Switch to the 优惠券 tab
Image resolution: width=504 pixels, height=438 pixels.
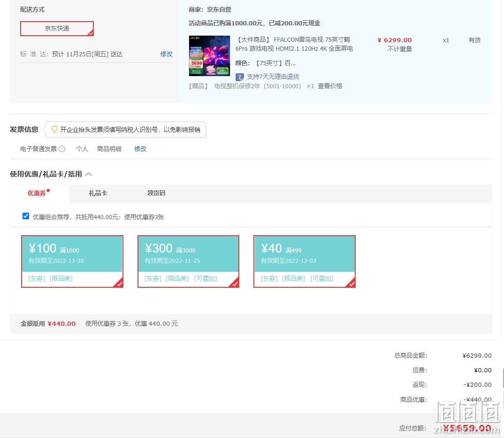[x=37, y=193]
